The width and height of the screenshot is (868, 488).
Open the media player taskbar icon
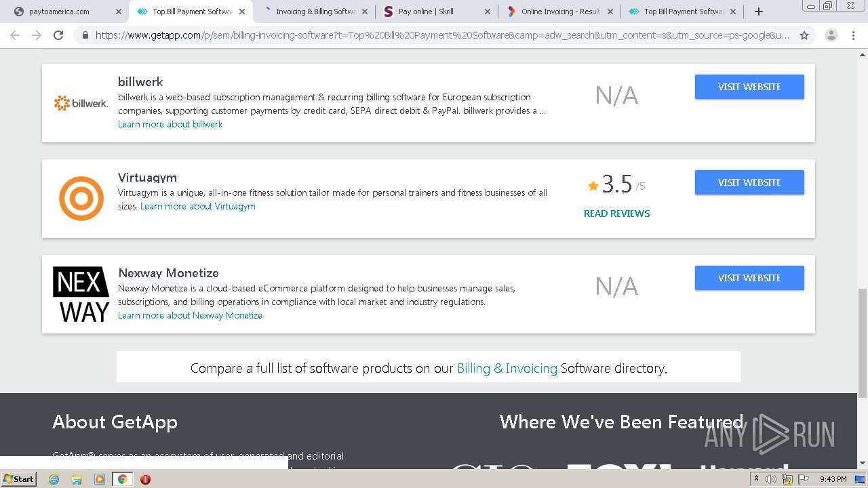[100, 479]
